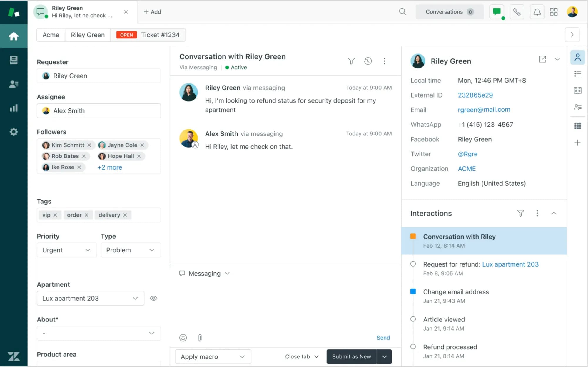Select the Riley Green conversation tab
Screen dimensions: 588x367
[79, 12]
